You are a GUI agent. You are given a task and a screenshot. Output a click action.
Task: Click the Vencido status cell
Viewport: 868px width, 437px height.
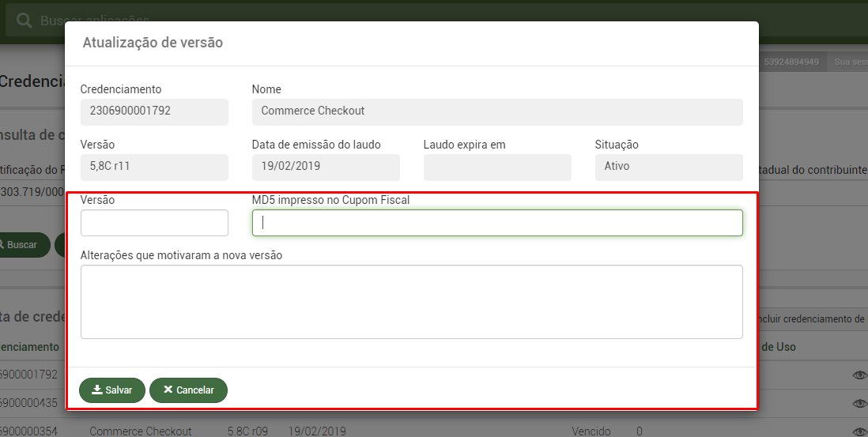coord(591,431)
